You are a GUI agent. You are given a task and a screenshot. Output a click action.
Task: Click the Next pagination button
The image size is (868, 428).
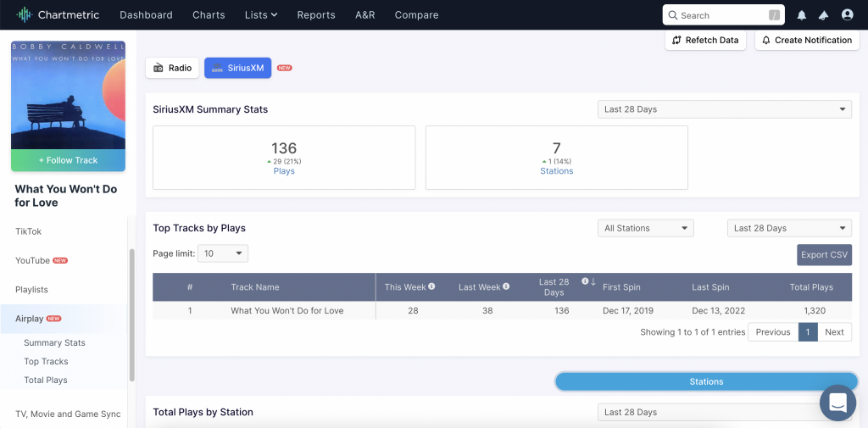point(834,332)
